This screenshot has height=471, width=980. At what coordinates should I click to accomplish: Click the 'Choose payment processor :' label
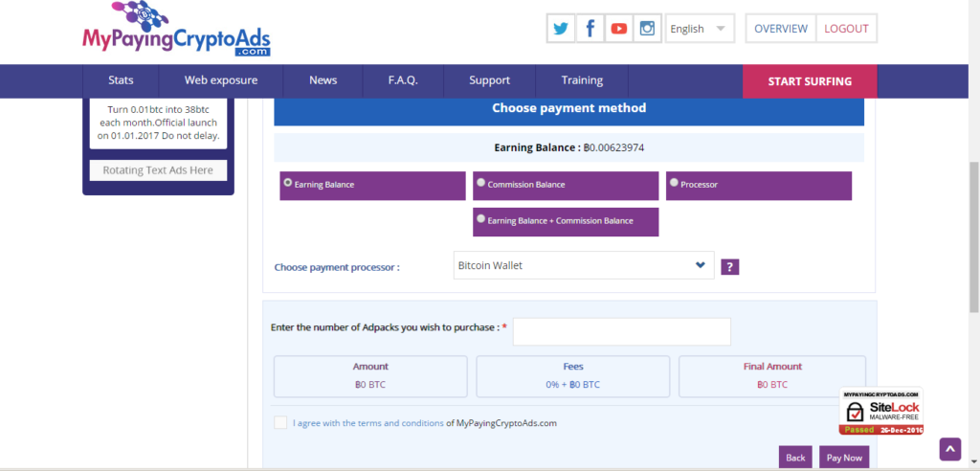coord(337,268)
